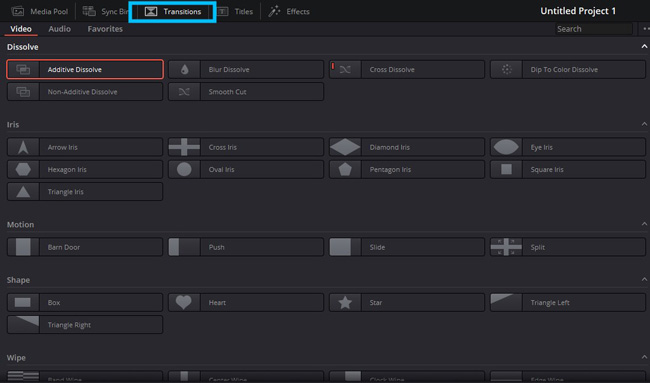This screenshot has width=650, height=383.
Task: Select the Push transition icon
Action: (184, 247)
